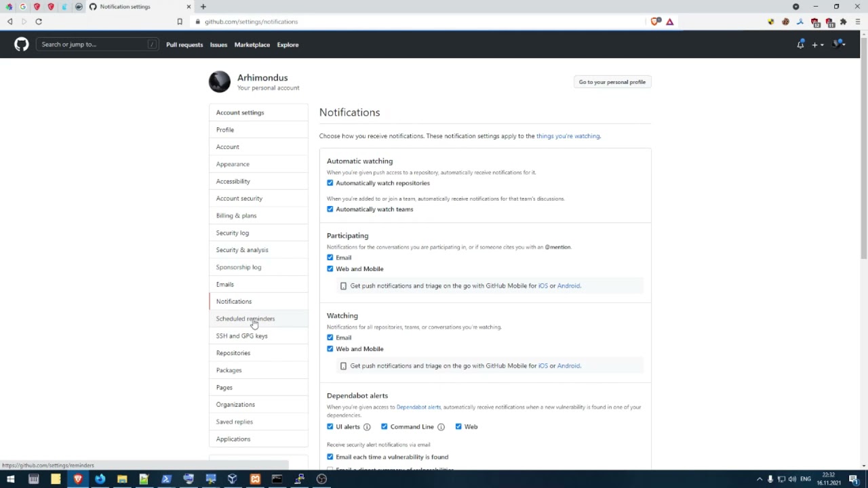Uncheck Automatically watch teams

pyautogui.click(x=330, y=209)
